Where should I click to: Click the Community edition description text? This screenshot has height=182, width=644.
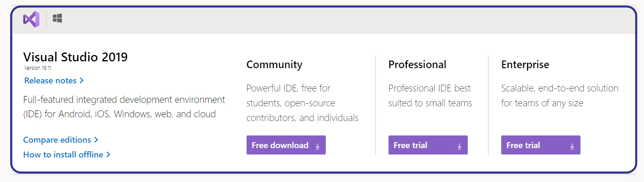point(303,103)
